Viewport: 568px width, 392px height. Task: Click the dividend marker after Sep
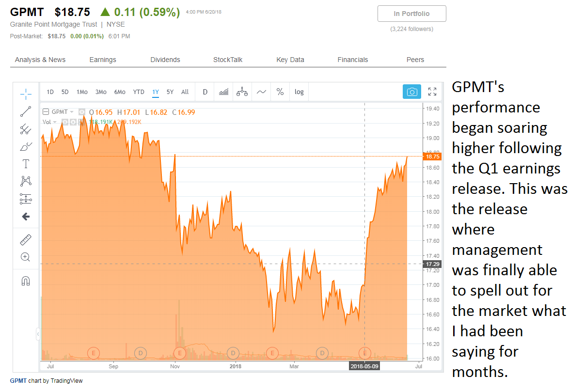[141, 353]
